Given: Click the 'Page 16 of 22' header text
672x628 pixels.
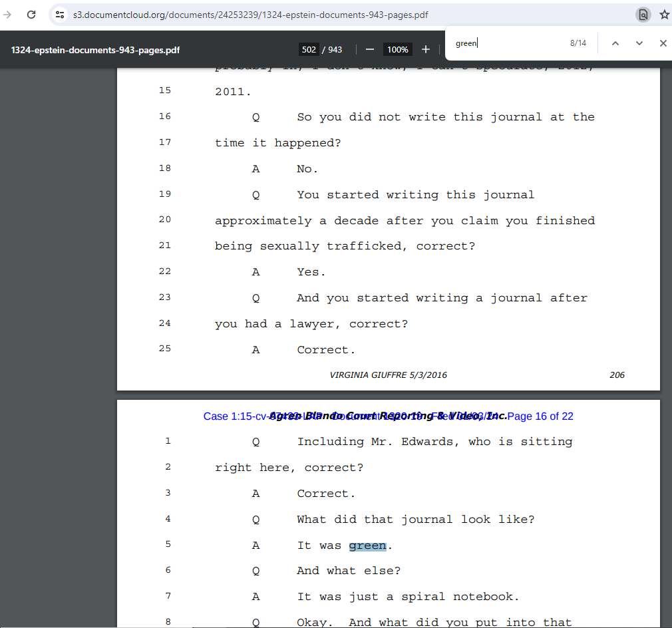Looking at the screenshot, I should (540, 416).
